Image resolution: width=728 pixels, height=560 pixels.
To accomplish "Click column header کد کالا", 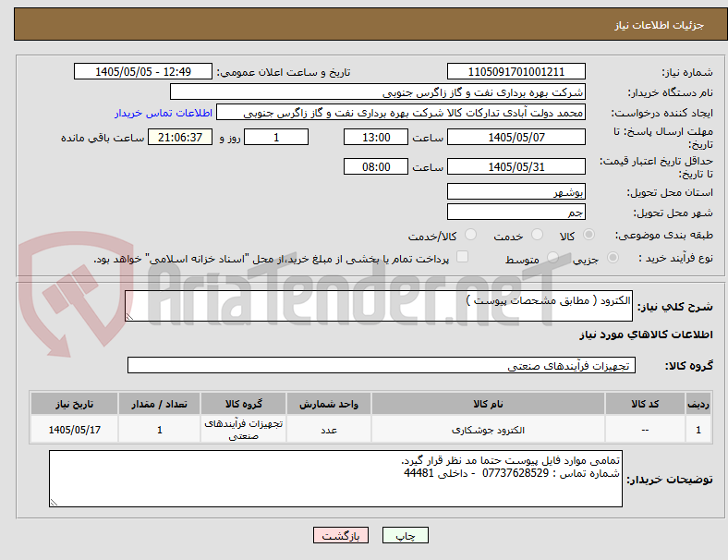I will point(645,404).
